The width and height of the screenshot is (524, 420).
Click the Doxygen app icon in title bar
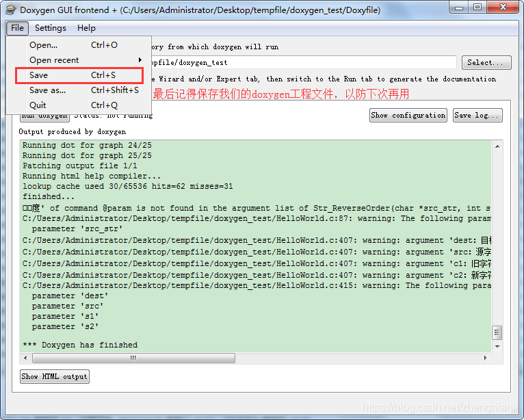coord(12,10)
